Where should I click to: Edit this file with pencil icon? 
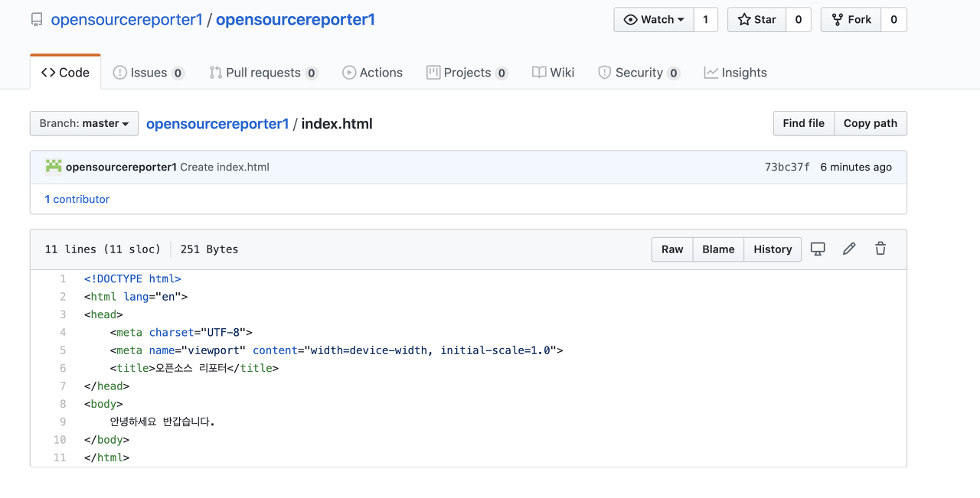pos(849,249)
